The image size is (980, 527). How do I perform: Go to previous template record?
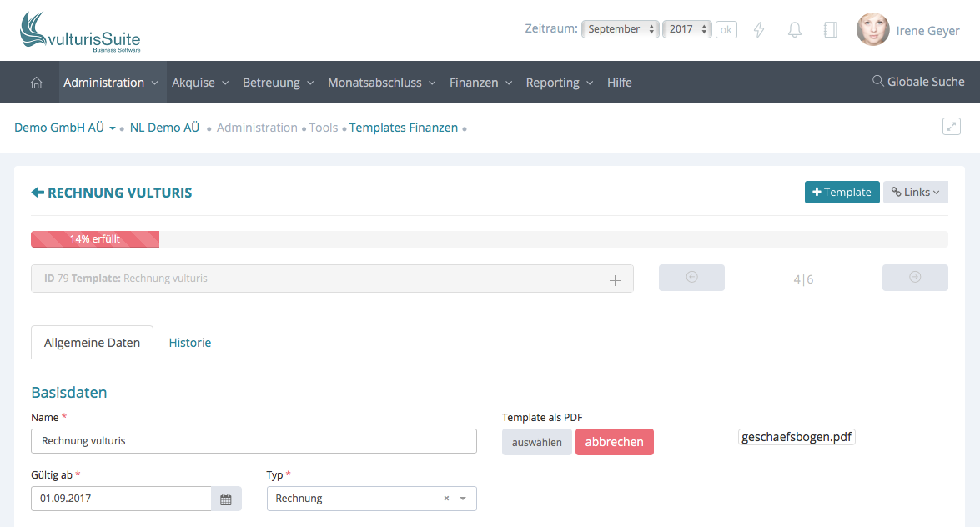pos(691,278)
